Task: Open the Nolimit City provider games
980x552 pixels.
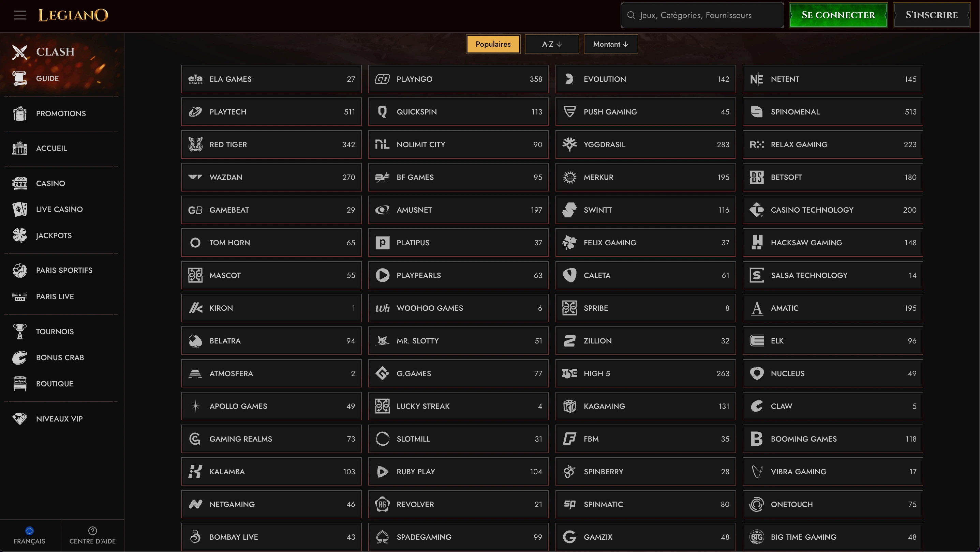Action: (x=458, y=144)
